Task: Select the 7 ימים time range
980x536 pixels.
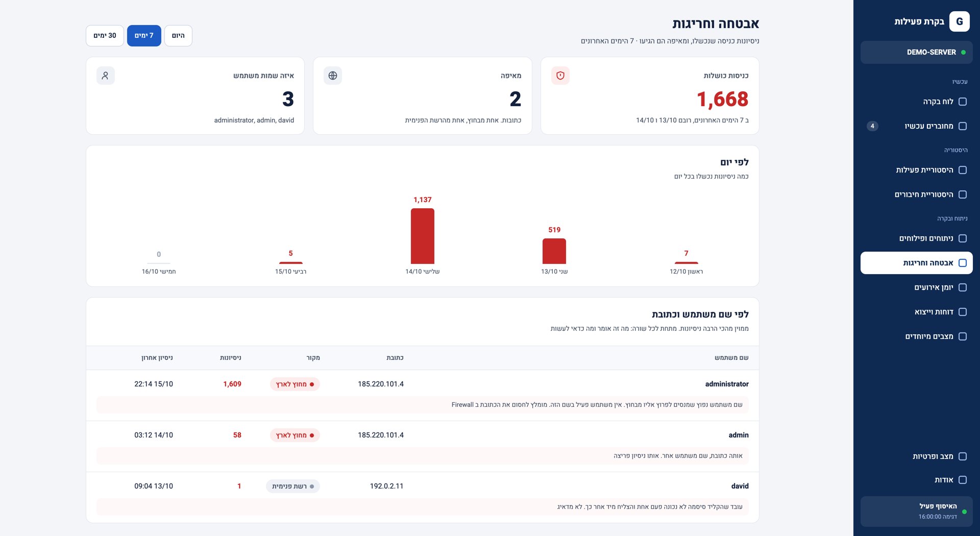Action: pyautogui.click(x=144, y=36)
